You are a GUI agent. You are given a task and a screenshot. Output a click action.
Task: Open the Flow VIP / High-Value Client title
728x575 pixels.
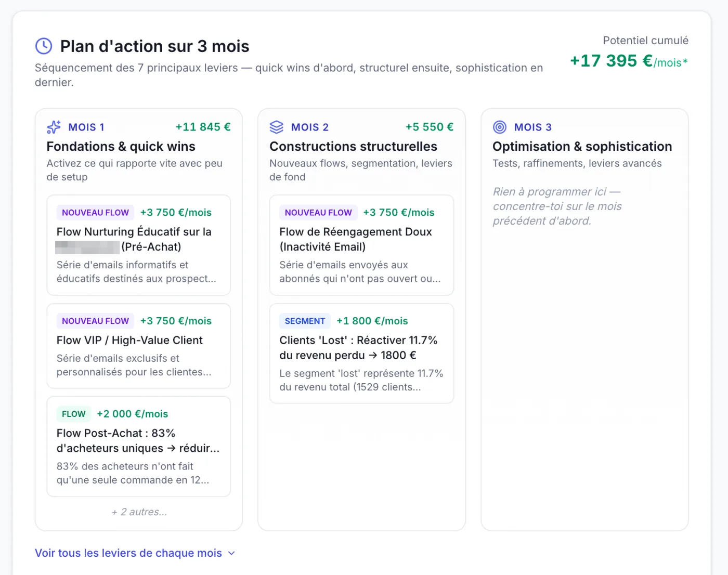point(129,340)
